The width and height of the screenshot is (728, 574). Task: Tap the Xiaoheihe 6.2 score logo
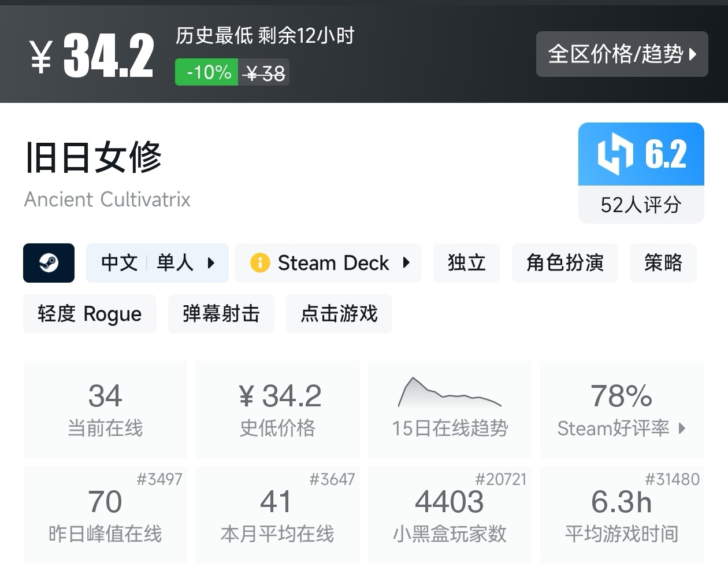[x=615, y=154]
